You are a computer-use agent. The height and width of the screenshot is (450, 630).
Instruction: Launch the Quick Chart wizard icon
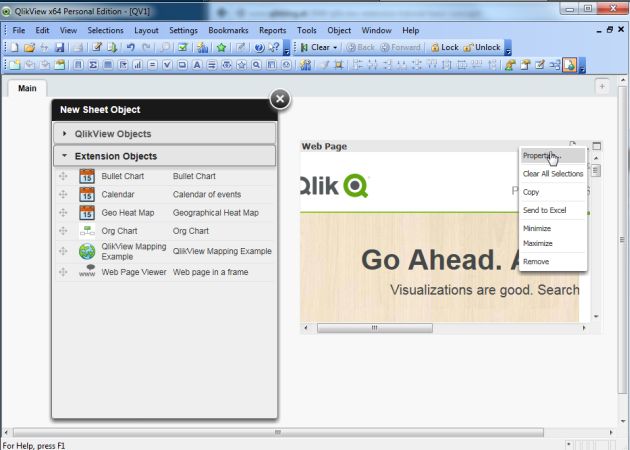[202, 47]
